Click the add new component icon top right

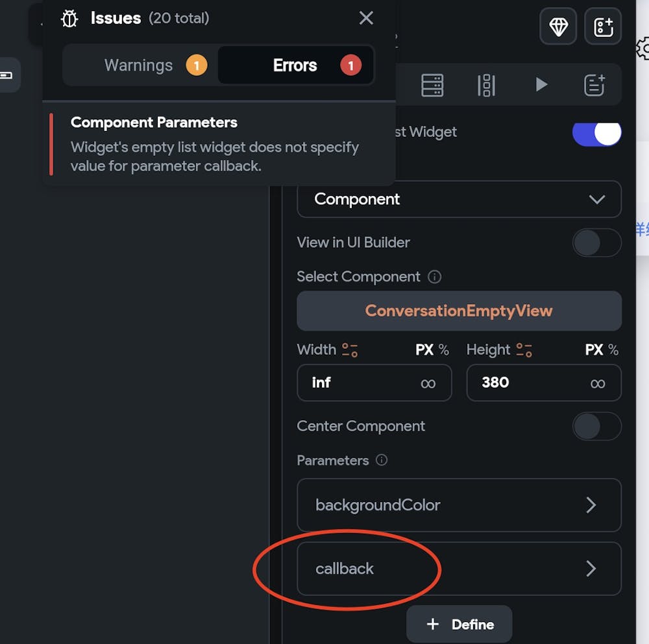(x=603, y=27)
